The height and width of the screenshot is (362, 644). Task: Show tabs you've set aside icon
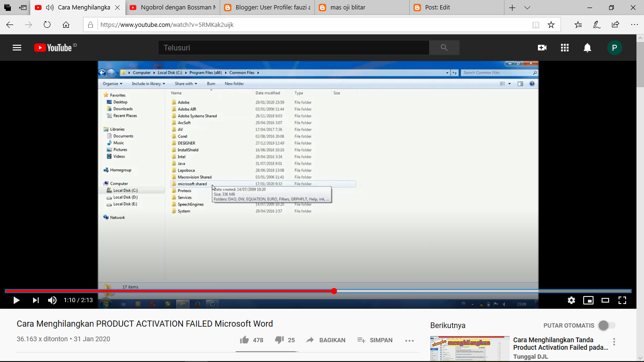pyautogui.click(x=8, y=8)
